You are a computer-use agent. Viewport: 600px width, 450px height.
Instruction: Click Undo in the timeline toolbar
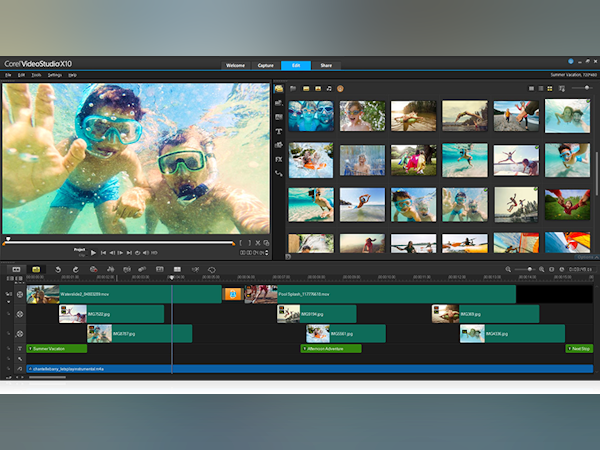58,269
